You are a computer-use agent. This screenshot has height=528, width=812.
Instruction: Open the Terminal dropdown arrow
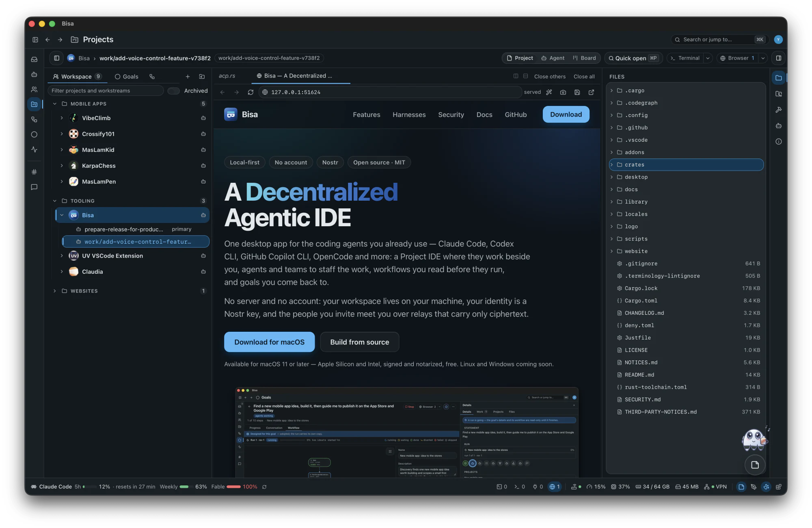[x=708, y=58]
